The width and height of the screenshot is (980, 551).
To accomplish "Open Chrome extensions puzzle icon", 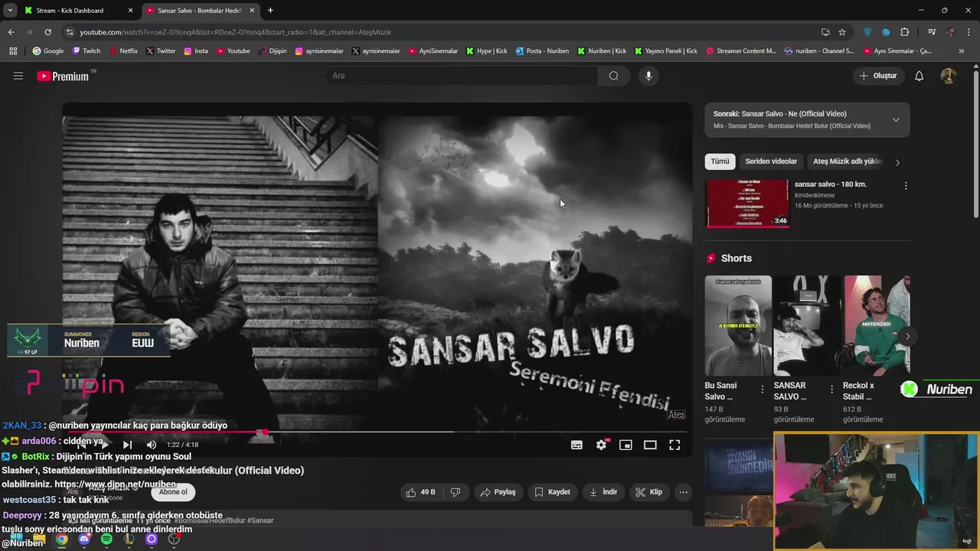I will point(904,32).
